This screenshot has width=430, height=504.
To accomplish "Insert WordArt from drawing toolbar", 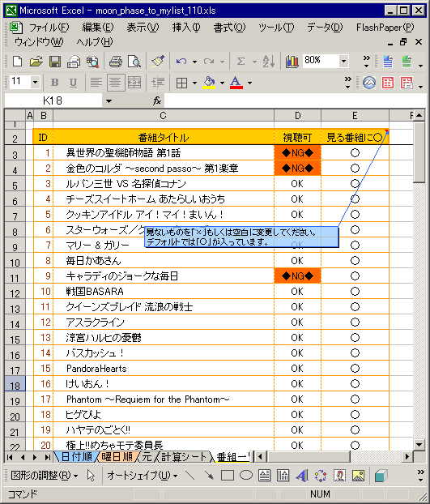I will (x=302, y=475).
